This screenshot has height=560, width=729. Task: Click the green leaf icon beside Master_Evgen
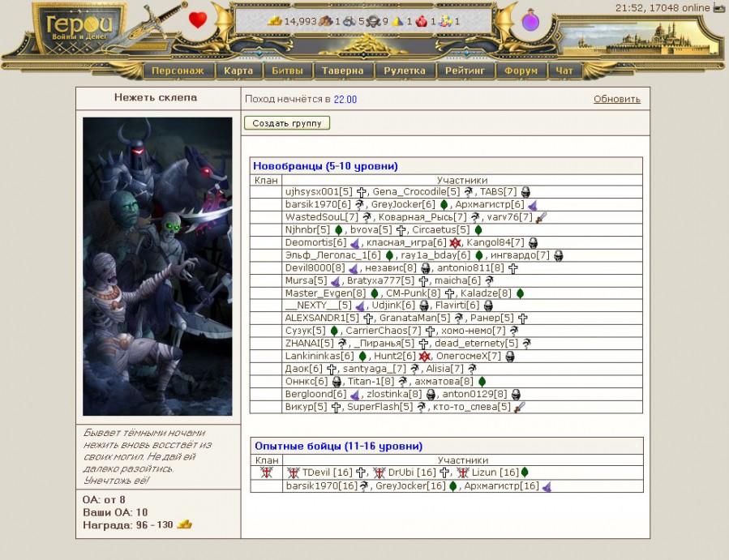(375, 293)
